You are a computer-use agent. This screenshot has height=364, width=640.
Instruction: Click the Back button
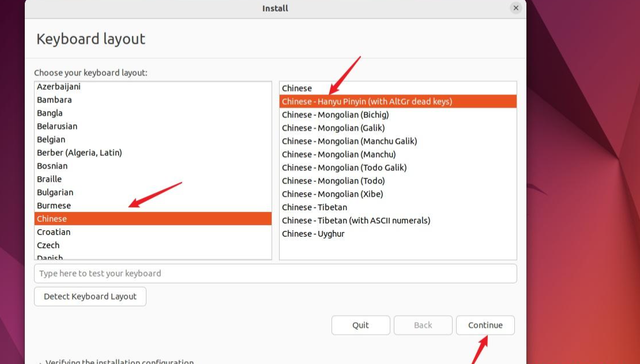tap(423, 325)
